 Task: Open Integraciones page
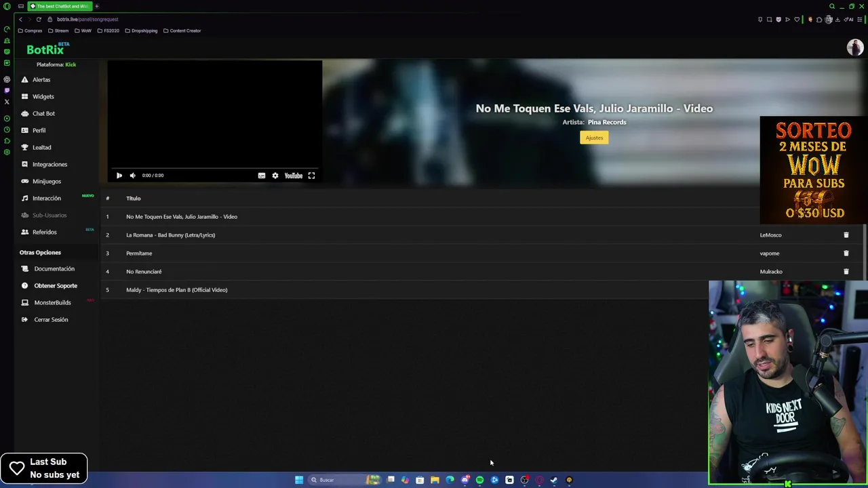coord(50,165)
